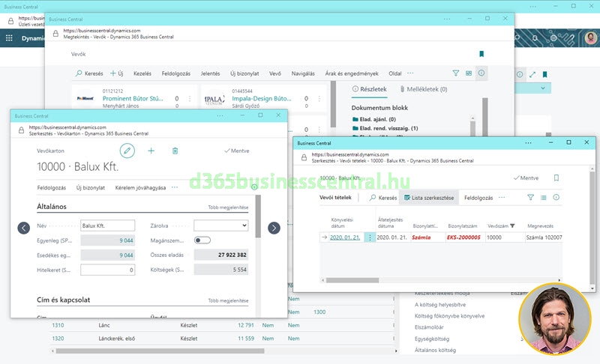Click the filter funnel icon in Vevői tételek
The height and width of the screenshot is (364, 600).
coord(530,198)
